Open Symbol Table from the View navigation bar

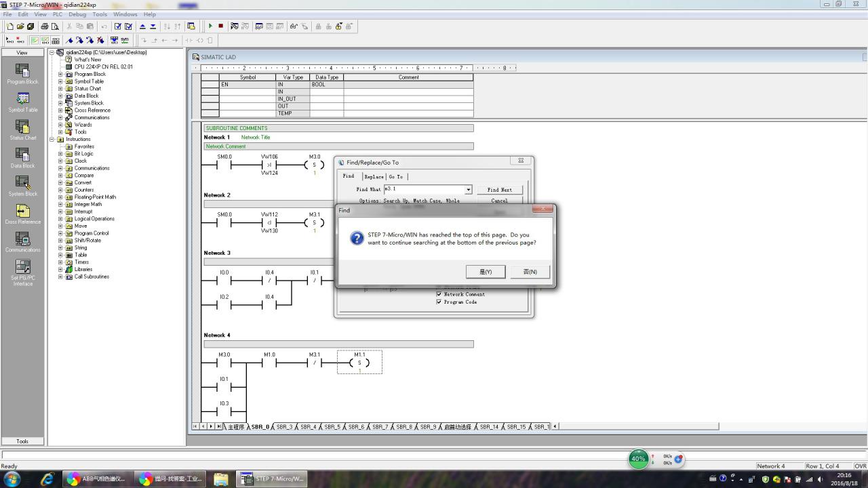click(22, 102)
